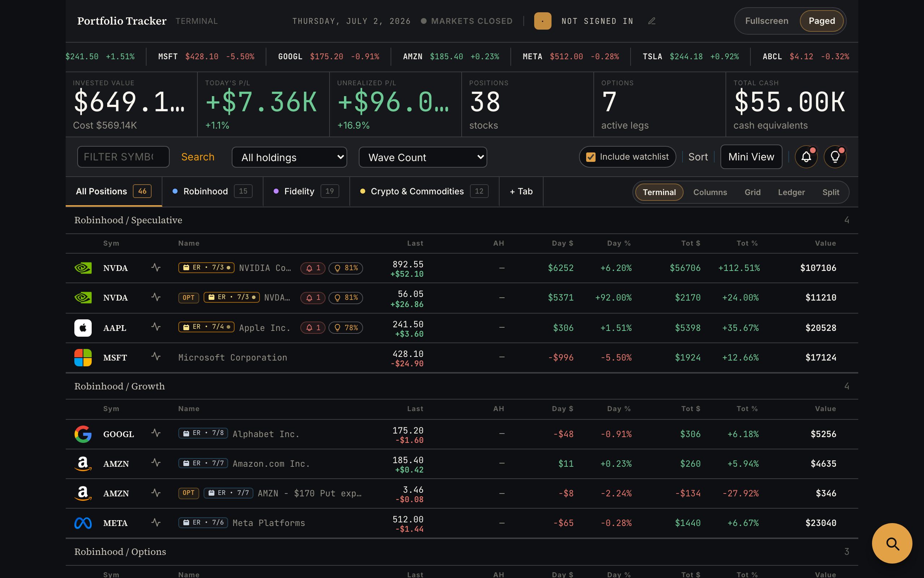Sort by the Value column in Growth
This screenshot has height=578, width=924.
(825, 409)
